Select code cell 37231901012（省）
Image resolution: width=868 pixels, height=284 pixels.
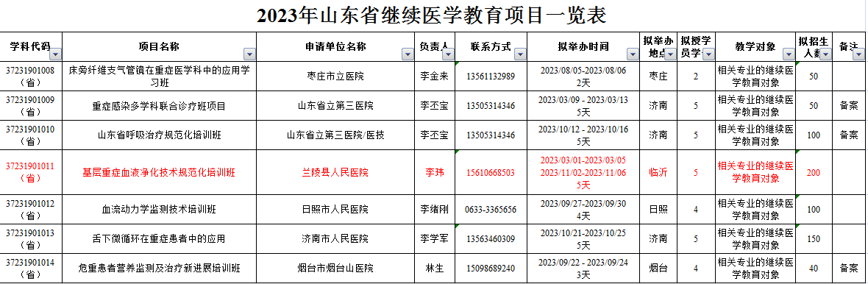30,209
